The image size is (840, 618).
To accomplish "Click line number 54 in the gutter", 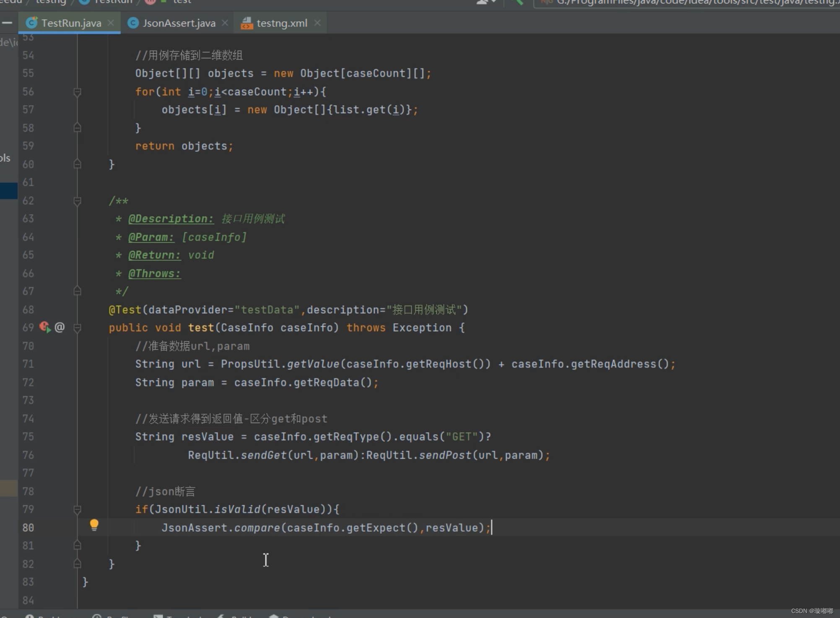I will tap(28, 55).
